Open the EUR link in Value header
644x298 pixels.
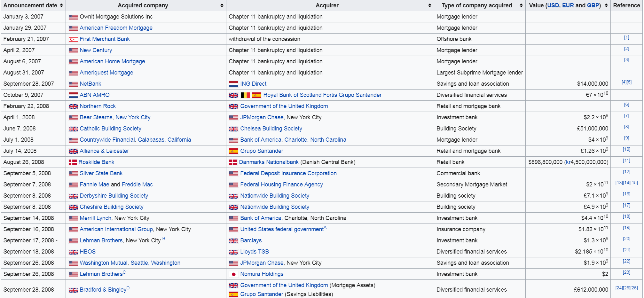click(x=568, y=5)
